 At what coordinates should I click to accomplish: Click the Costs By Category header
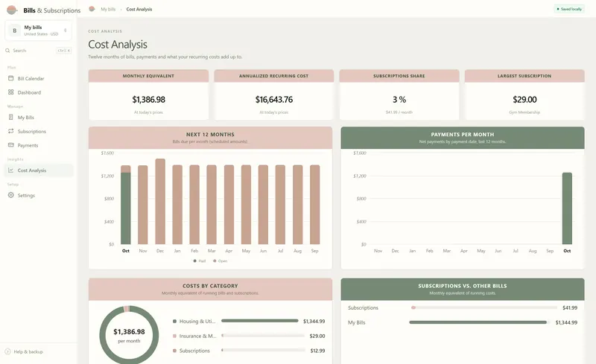click(210, 289)
